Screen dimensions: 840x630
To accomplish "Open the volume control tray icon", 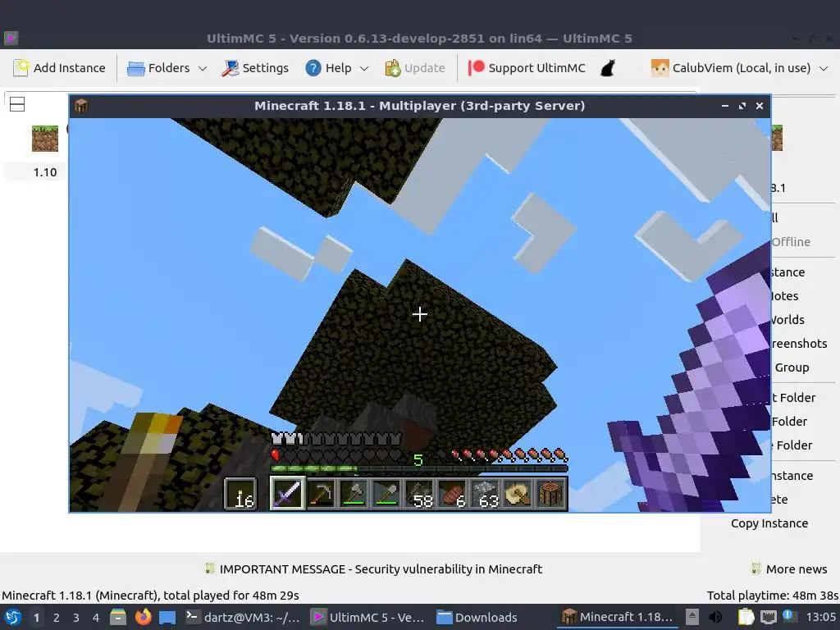I will pyautogui.click(x=715, y=617).
